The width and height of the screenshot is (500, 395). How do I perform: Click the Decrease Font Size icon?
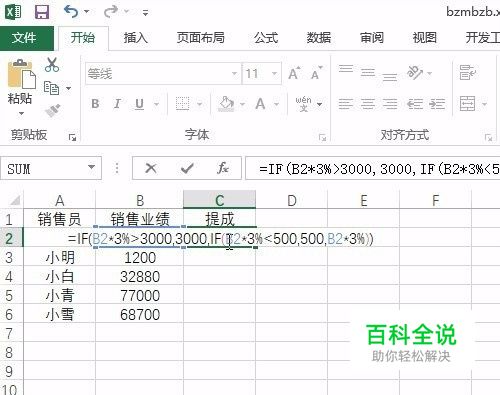point(316,73)
